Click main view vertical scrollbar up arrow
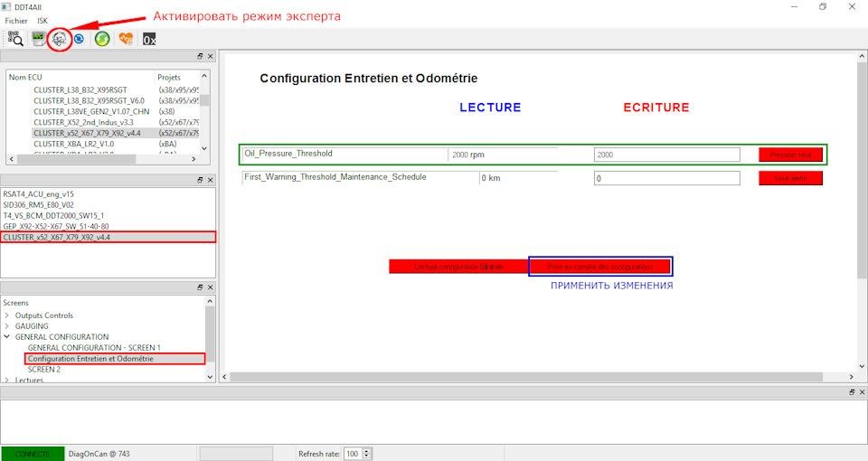Screen dimensions: 868x461 [x=862, y=56]
